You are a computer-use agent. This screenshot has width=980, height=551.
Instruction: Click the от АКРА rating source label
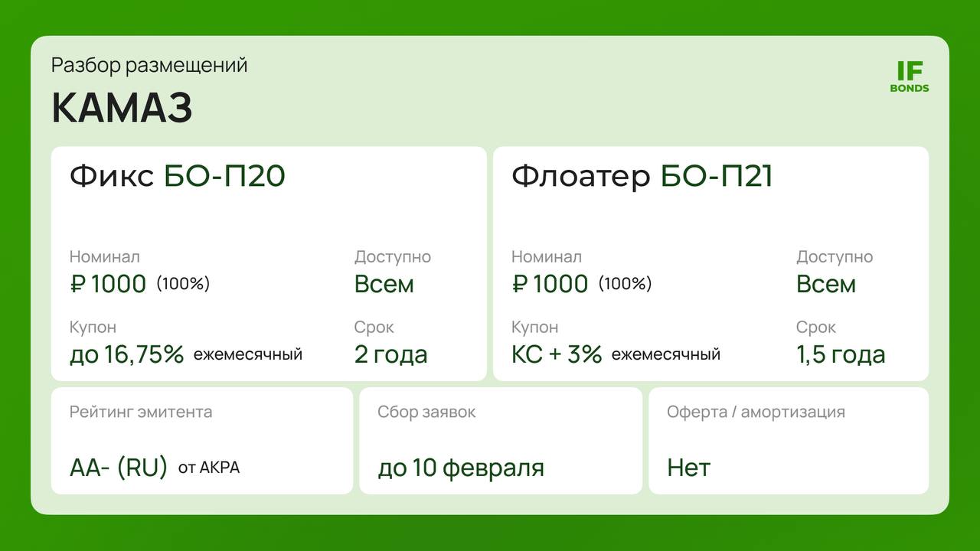[209, 467]
